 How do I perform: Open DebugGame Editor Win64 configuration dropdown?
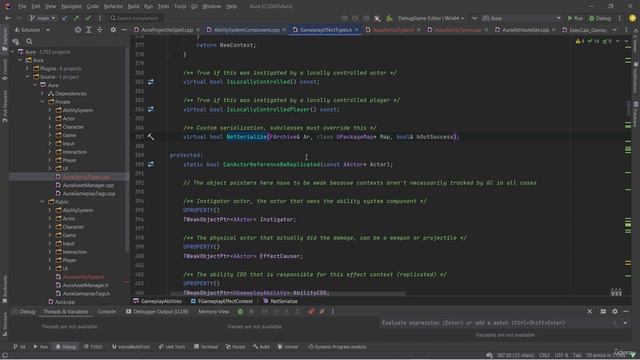pyautogui.click(x=431, y=18)
